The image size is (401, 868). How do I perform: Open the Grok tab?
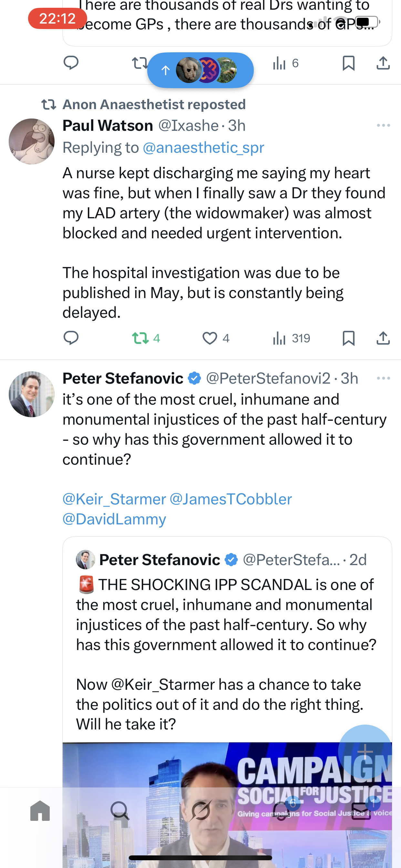200,811
